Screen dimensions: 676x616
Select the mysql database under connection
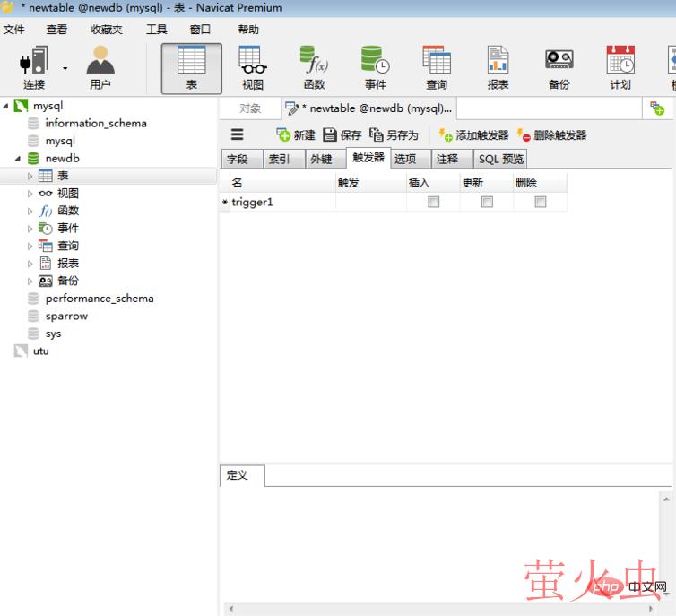[x=60, y=141]
